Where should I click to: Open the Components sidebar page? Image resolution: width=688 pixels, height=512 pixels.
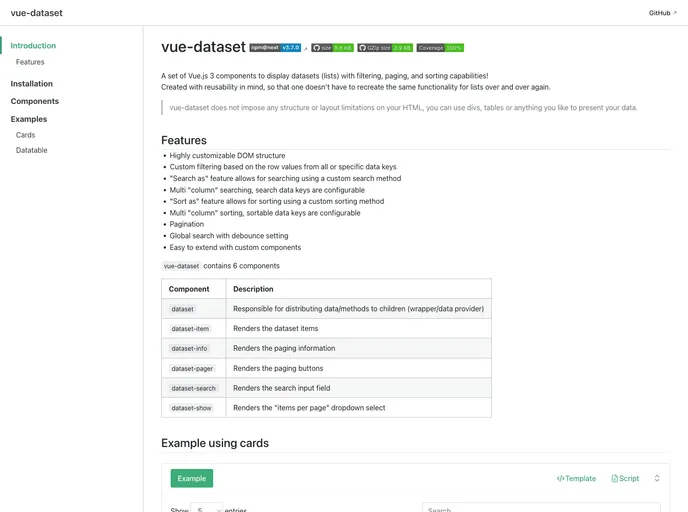point(35,101)
